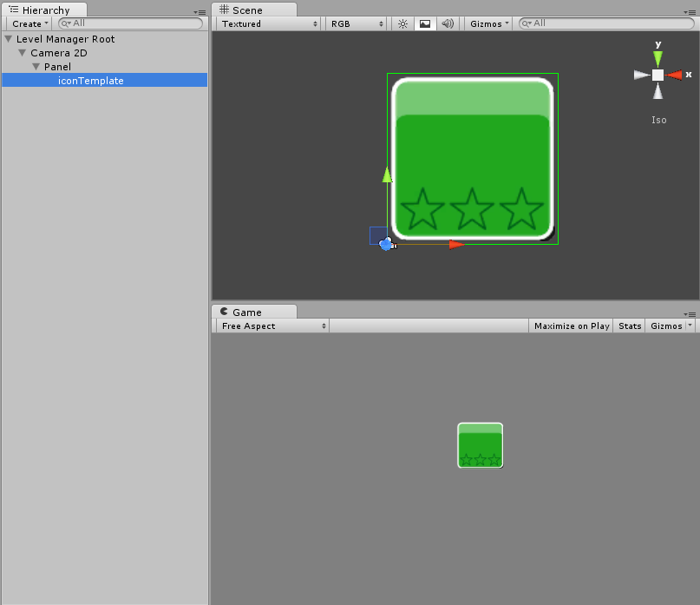Collapse the Camera 2D tree node
Screen dimensions: 700x605
23,53
